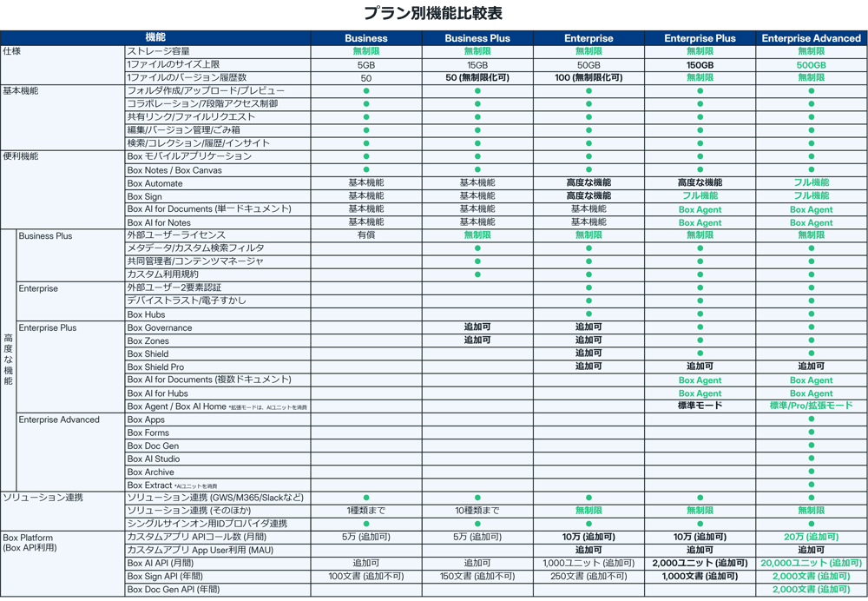Click the 10種類まで cell
The image size is (868, 601).
(x=477, y=511)
